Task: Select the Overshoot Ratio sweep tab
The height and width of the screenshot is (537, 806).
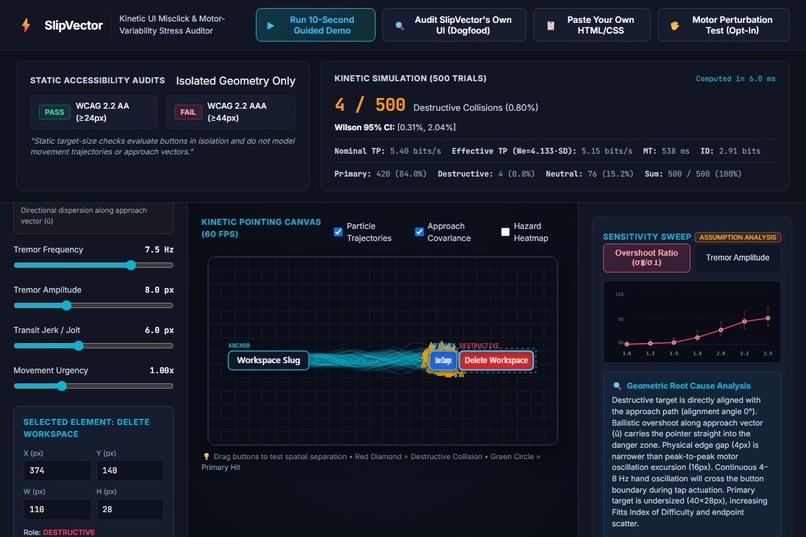Action: click(647, 257)
